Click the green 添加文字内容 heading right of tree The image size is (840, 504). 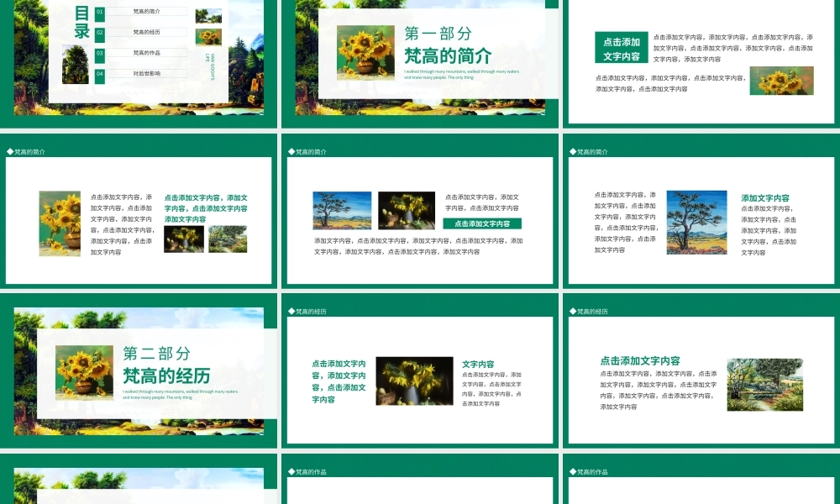click(765, 198)
